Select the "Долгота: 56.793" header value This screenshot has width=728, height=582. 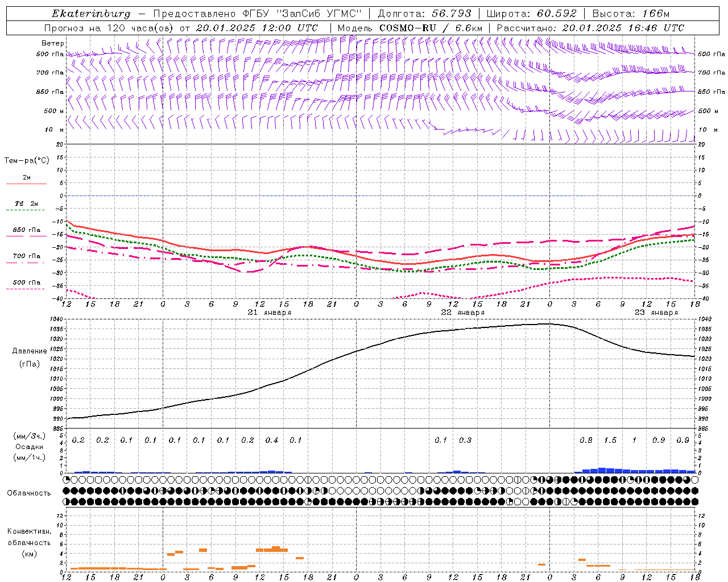tap(425, 14)
